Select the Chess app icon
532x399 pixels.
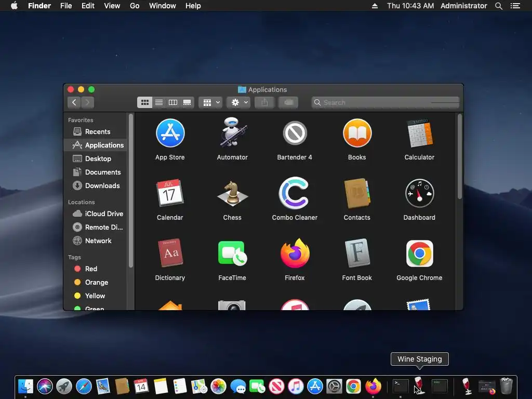point(232,193)
